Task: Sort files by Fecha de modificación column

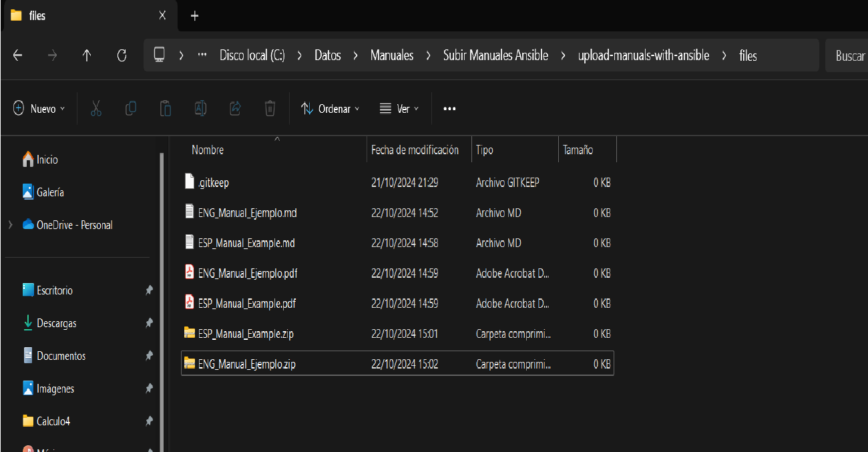Action: [415, 150]
